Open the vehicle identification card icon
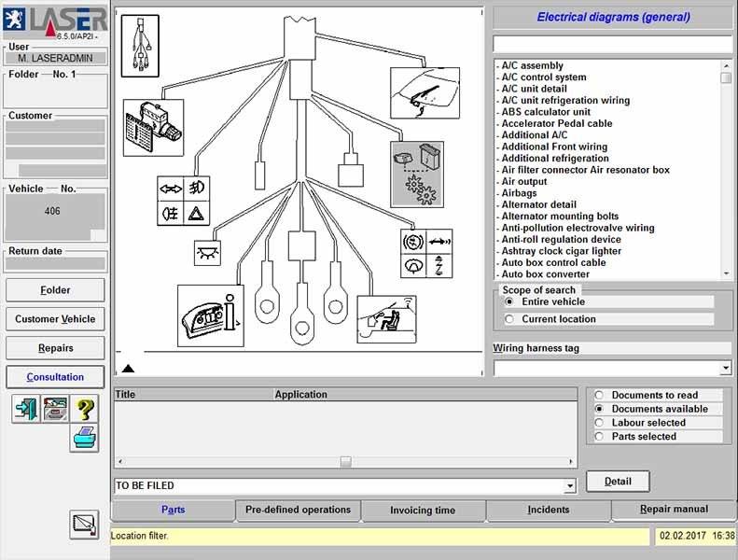This screenshot has height=560, width=738. 55,408
